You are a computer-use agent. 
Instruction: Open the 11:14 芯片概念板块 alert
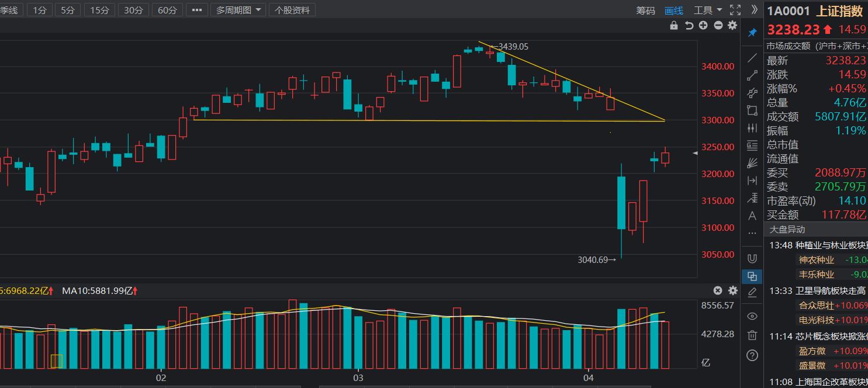point(818,336)
